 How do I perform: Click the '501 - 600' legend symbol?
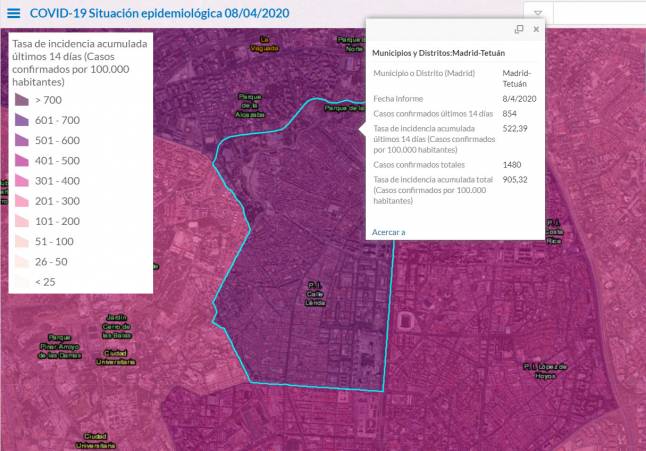click(x=21, y=140)
